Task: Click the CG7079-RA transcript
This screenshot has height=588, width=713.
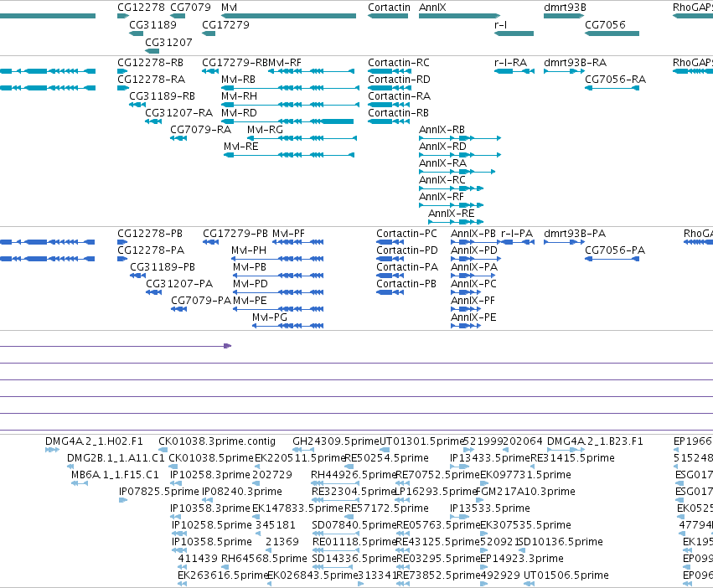Action: click(178, 138)
